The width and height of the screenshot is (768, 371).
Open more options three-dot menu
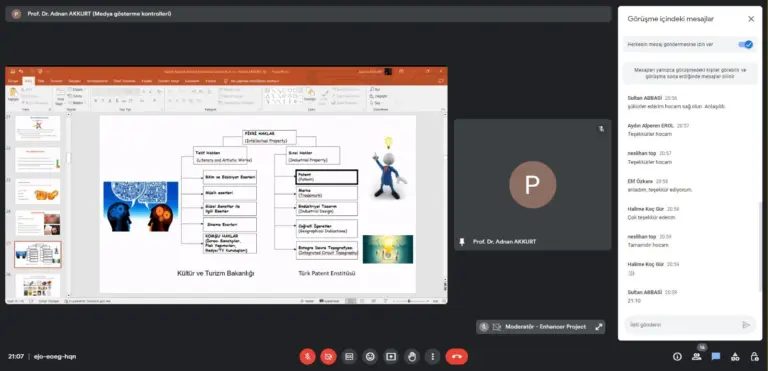(x=432, y=357)
